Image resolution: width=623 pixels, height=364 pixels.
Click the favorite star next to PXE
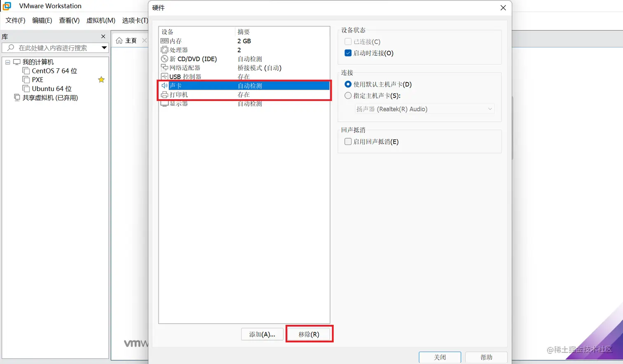click(x=101, y=79)
